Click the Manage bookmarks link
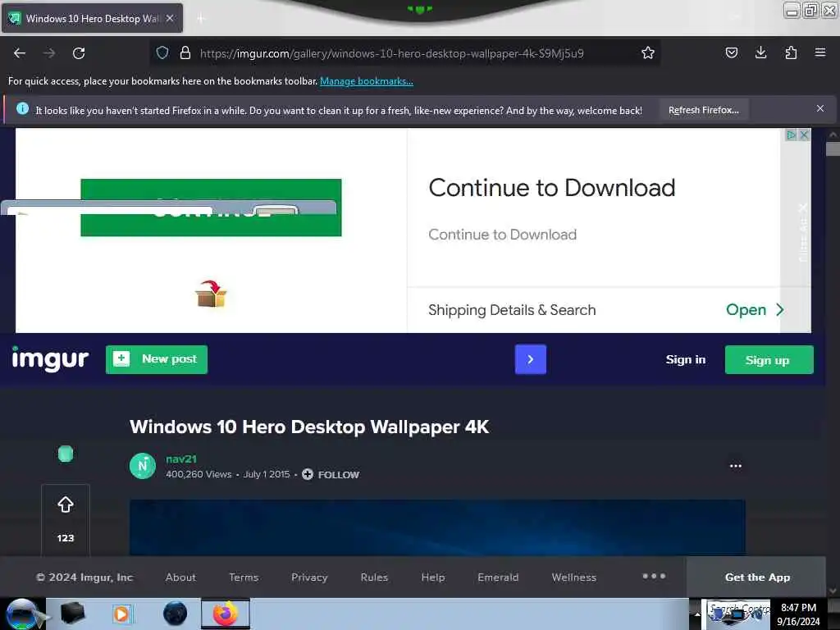This screenshot has height=630, width=840. (367, 81)
